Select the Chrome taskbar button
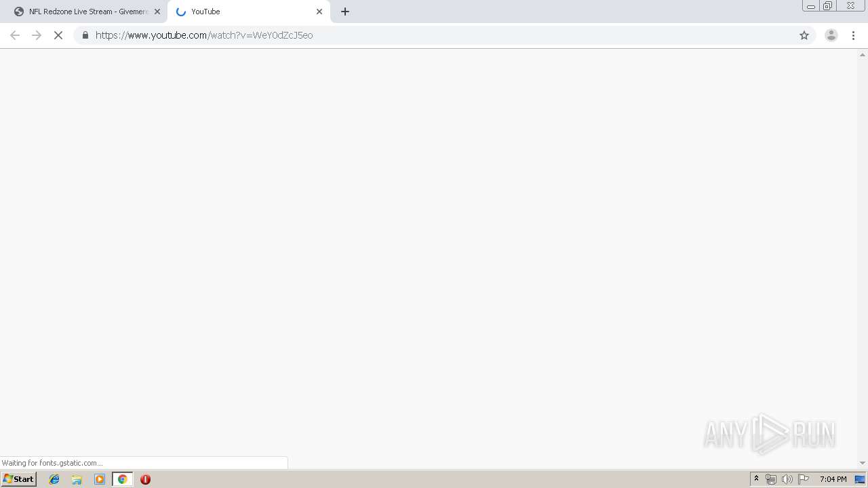Screen dimensions: 868x488 (122, 479)
